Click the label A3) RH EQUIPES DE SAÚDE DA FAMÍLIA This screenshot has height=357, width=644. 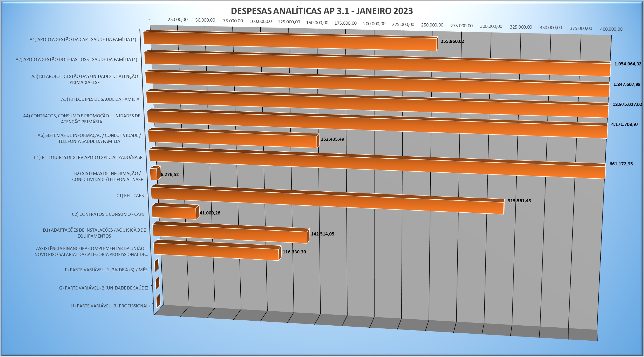(100, 99)
